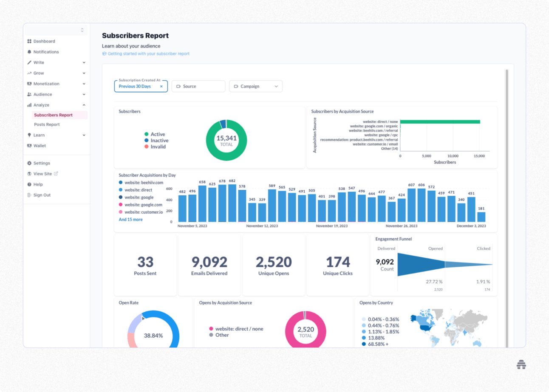Click the beehiiv logo at bottom right

(521, 364)
